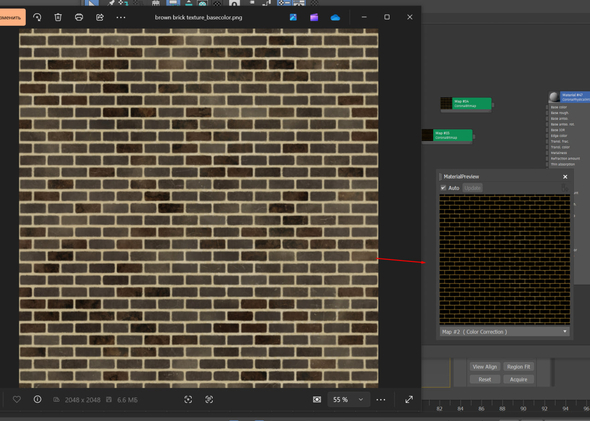
Task: Click the print icon in Photos
Action: point(79,17)
